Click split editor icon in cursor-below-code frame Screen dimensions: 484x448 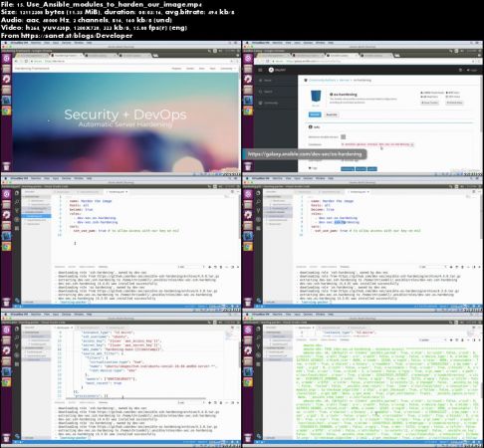pos(232,192)
